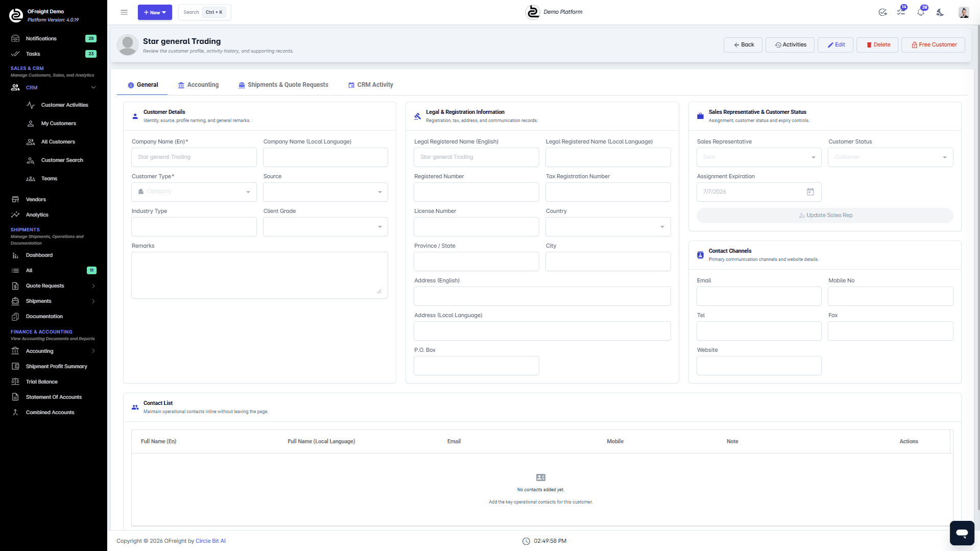
Task: Open the Tasks checklist icon in the top bar
Action: (902, 12)
